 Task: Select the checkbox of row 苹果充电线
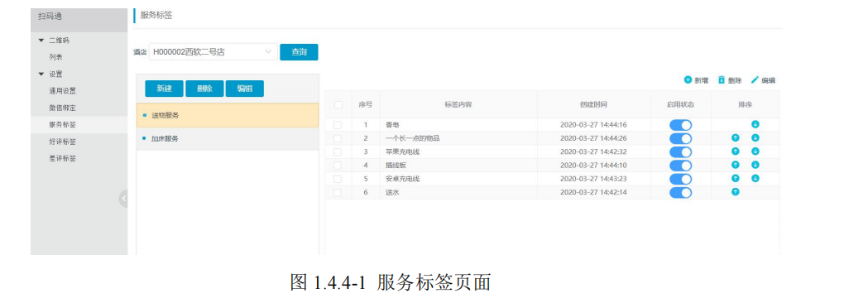tap(338, 151)
